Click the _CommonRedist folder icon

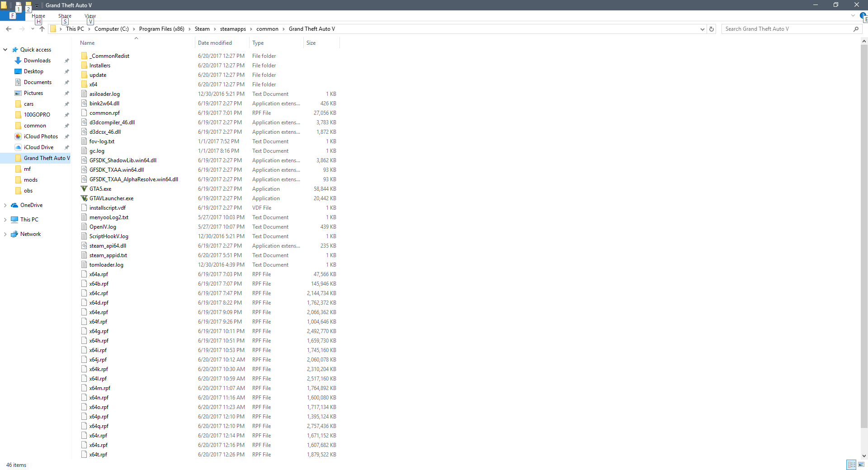pyautogui.click(x=84, y=56)
